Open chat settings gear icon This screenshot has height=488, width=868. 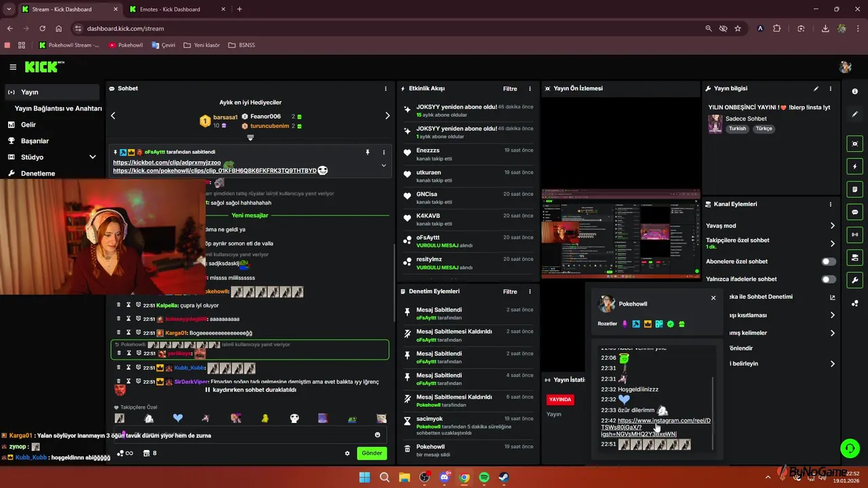347,453
